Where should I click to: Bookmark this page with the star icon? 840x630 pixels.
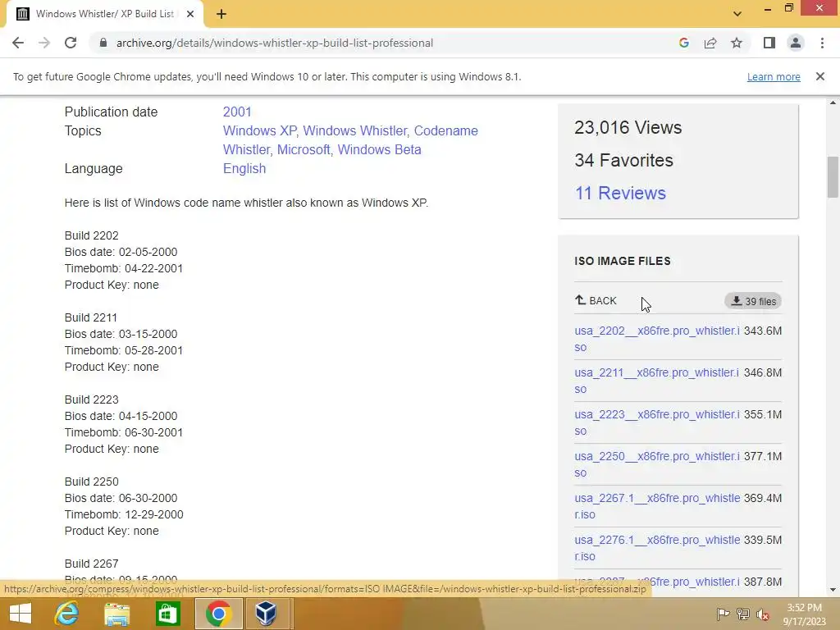(x=737, y=43)
